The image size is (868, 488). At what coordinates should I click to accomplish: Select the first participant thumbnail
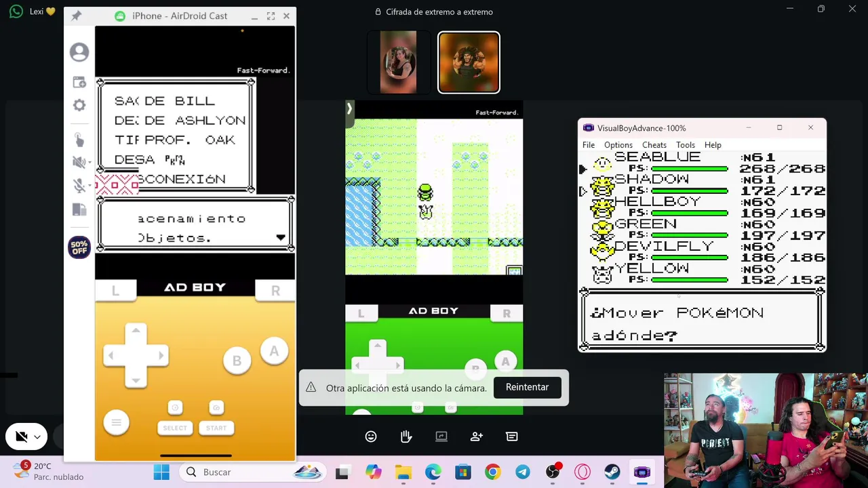(399, 62)
